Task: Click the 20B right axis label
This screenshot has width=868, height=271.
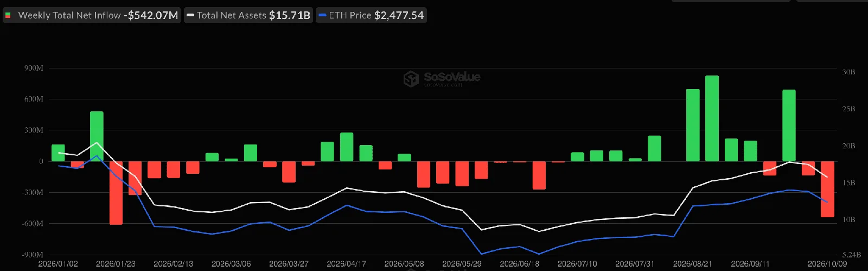Action: pos(848,146)
